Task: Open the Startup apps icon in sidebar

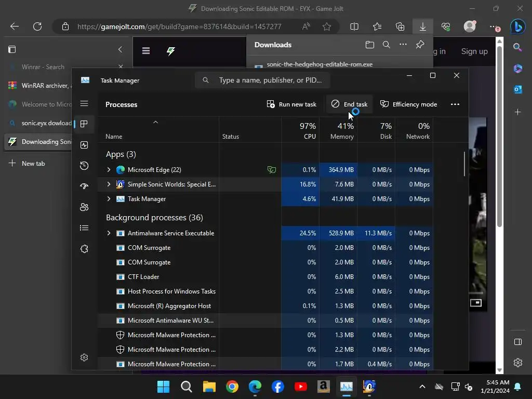Action: (x=84, y=186)
